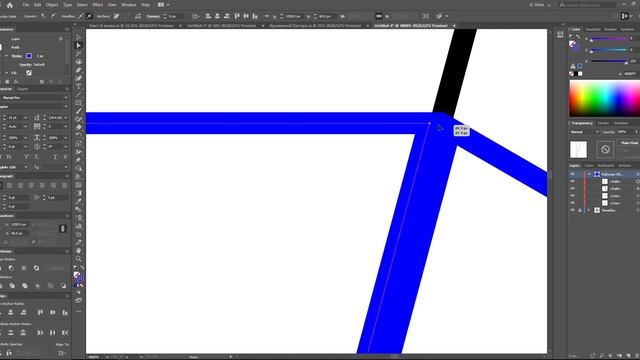Toggle visibility of second Line sublayer
640x360 pixels.
pos(572,203)
